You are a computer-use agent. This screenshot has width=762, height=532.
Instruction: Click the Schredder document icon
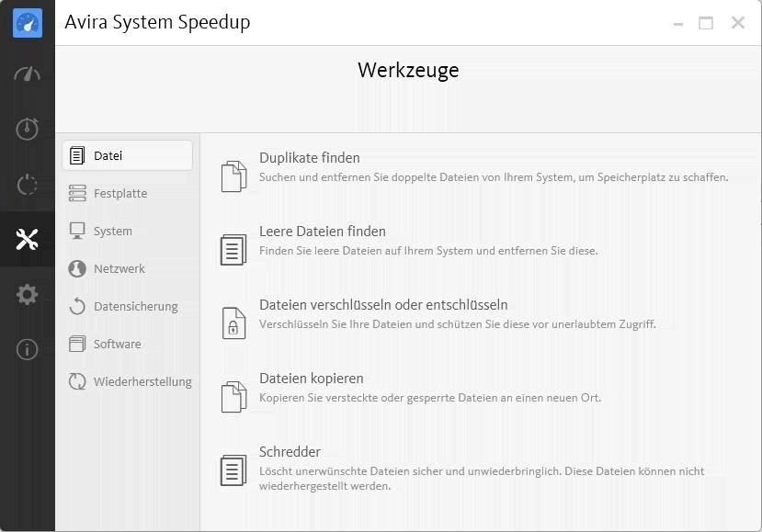(x=233, y=470)
